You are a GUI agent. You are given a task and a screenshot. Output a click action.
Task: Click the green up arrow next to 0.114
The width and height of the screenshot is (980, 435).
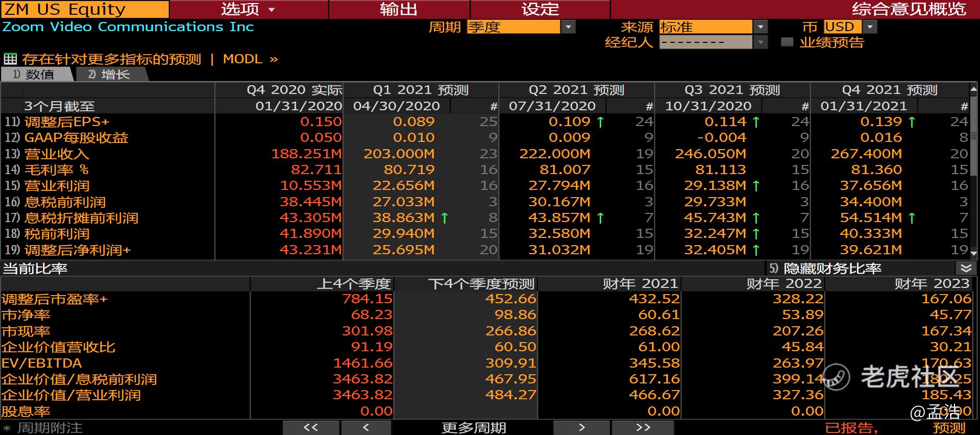click(756, 122)
